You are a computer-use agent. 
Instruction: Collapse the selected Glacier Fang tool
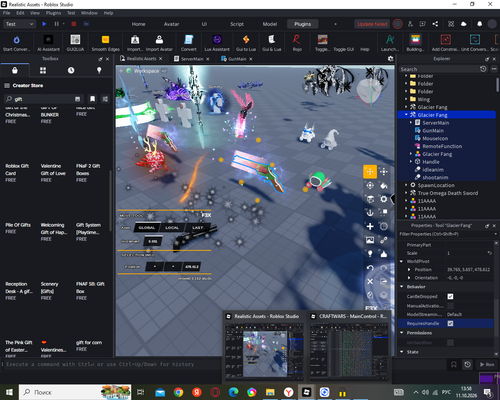point(406,115)
